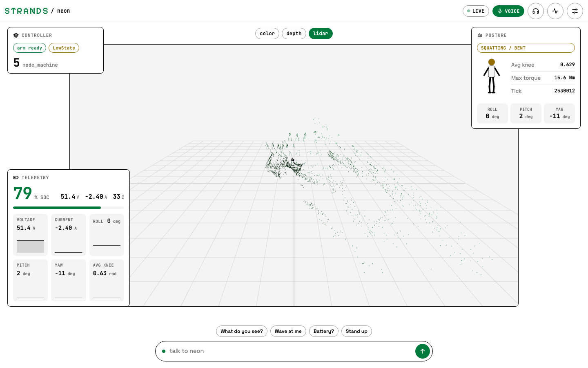Click the 'neon' robot name in header
Image resolution: width=588 pixels, height=368 pixels.
(x=63, y=11)
